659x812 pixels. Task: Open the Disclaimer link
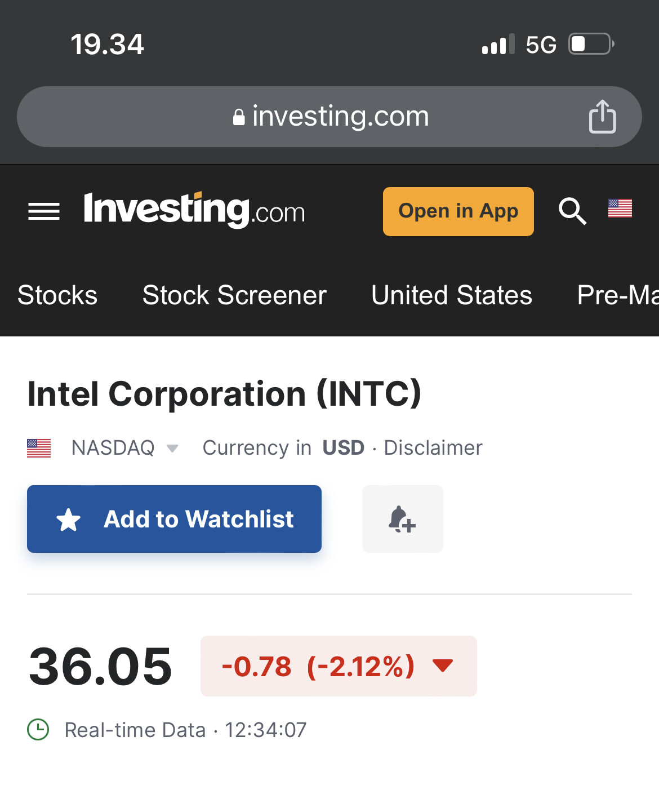[433, 448]
